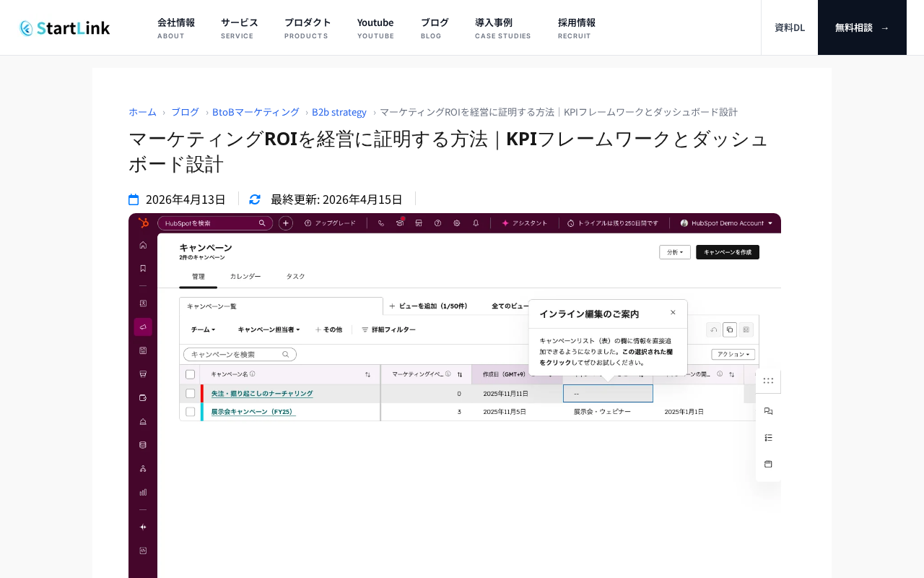Sort by キャンペーン名 column arrows

point(367,374)
